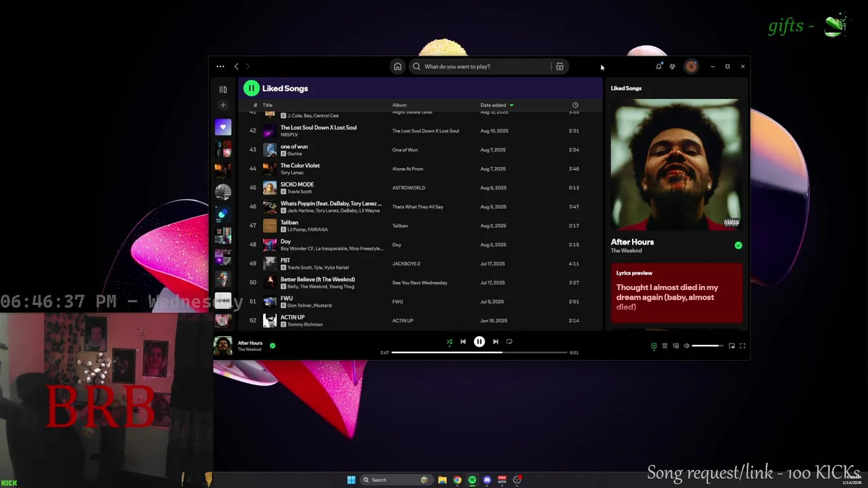Click the now-playing thumbnail in bottom bar

[x=222, y=346]
